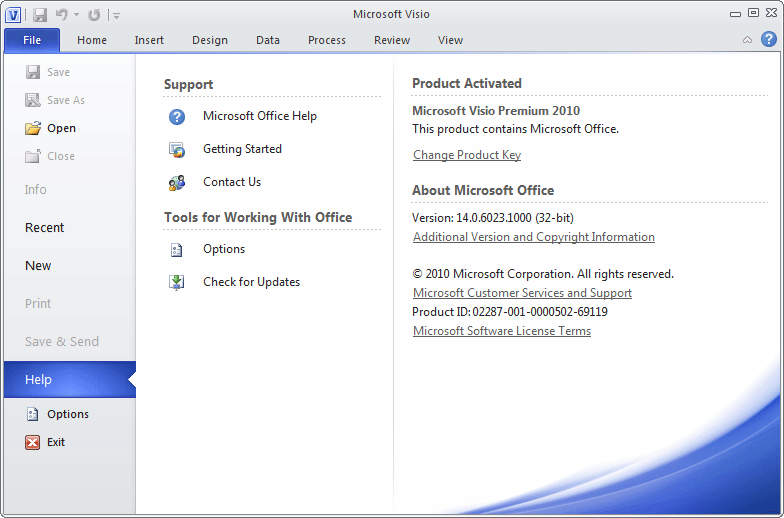Click the Check for Updates download icon
The width and height of the screenshot is (784, 518).
(176, 282)
